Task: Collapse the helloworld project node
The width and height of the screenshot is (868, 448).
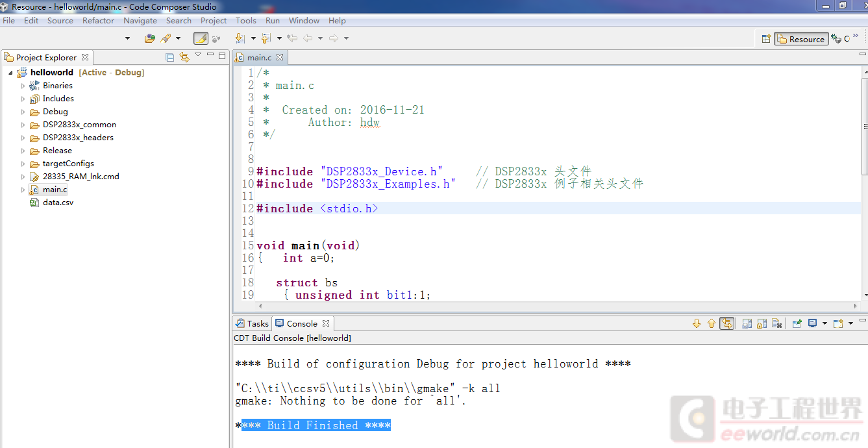Action: (x=10, y=73)
